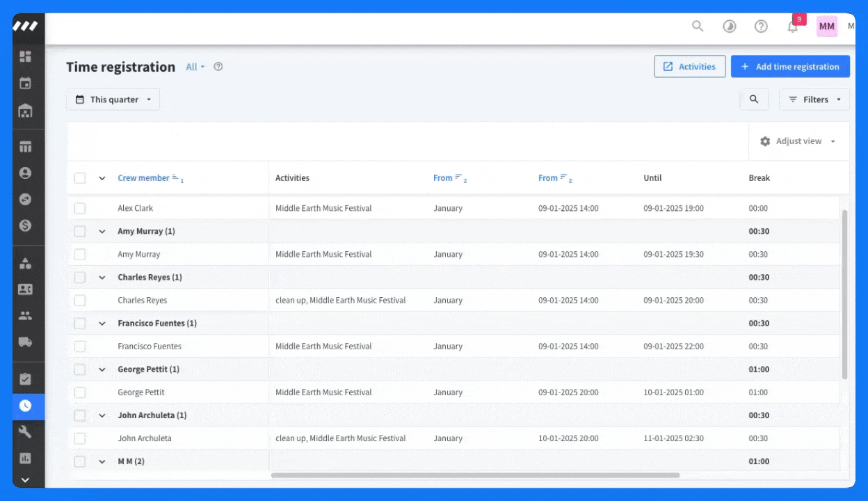Image resolution: width=868 pixels, height=501 pixels.
Task: Select the checkbox for George Pettit (1) group
Action: pyautogui.click(x=80, y=369)
